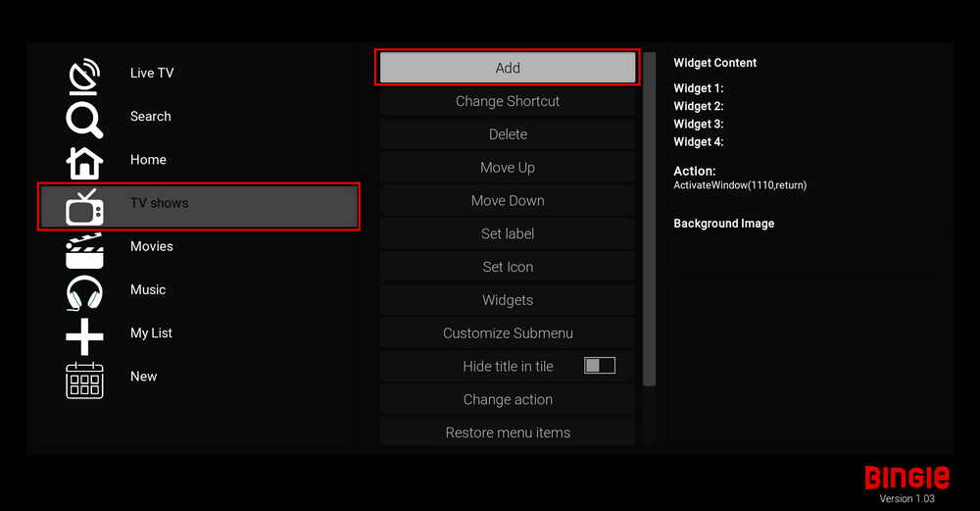
Task: Open the Widgets option
Action: [508, 299]
